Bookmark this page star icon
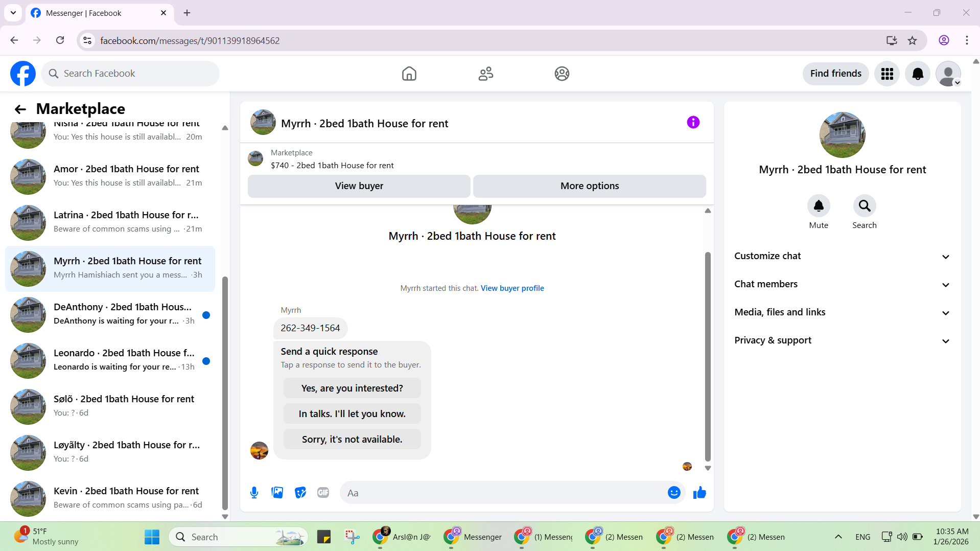Image resolution: width=980 pixels, height=551 pixels. coord(912,40)
